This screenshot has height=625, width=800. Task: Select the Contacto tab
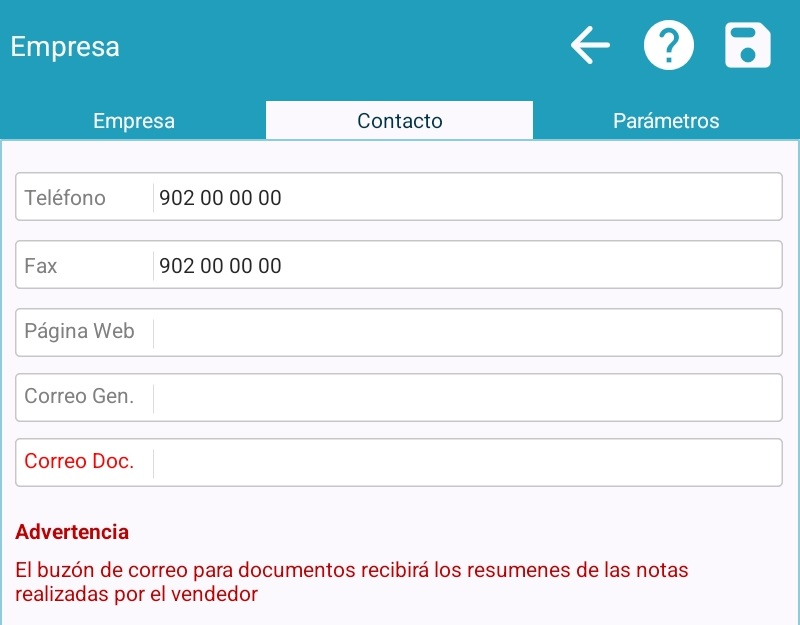(x=400, y=121)
